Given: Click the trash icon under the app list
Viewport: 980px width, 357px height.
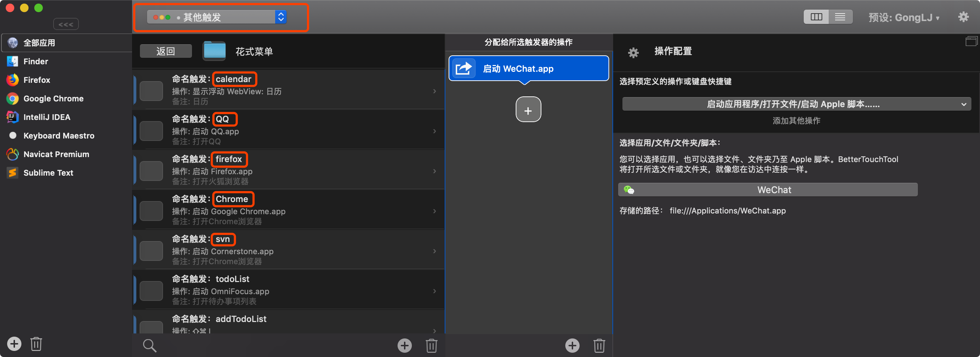Looking at the screenshot, I should click(36, 344).
